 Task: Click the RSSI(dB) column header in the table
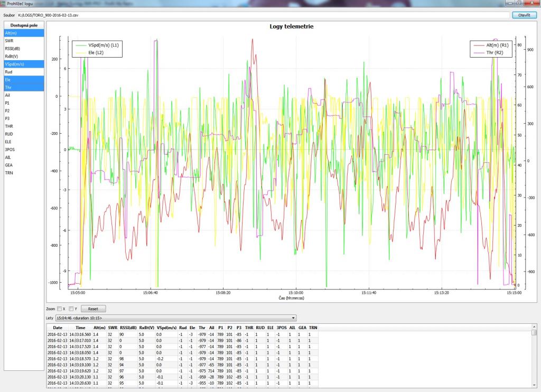pyautogui.click(x=128, y=328)
